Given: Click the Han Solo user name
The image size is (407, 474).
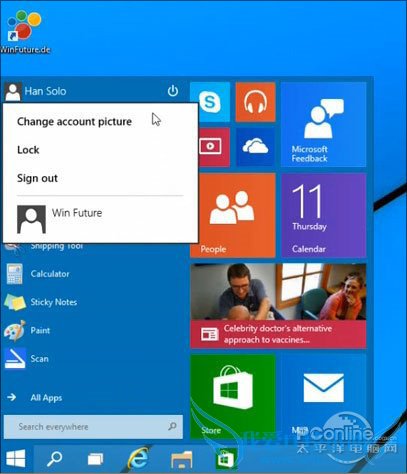Looking at the screenshot, I should pyautogui.click(x=45, y=91).
